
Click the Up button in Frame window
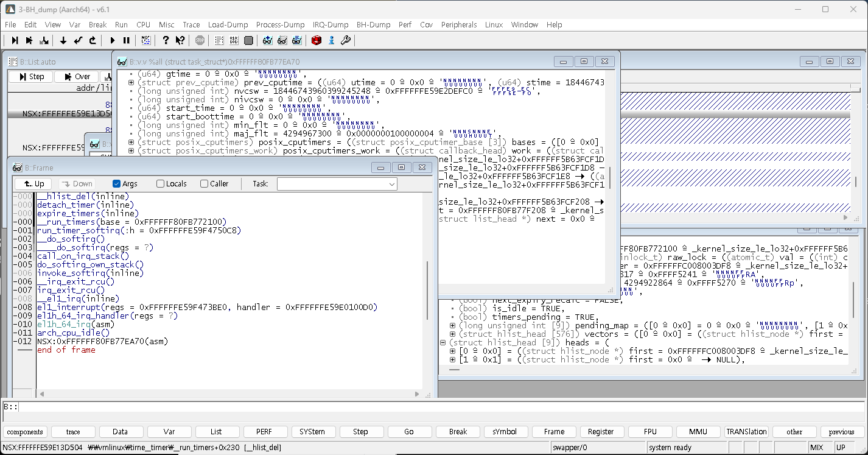pos(33,184)
